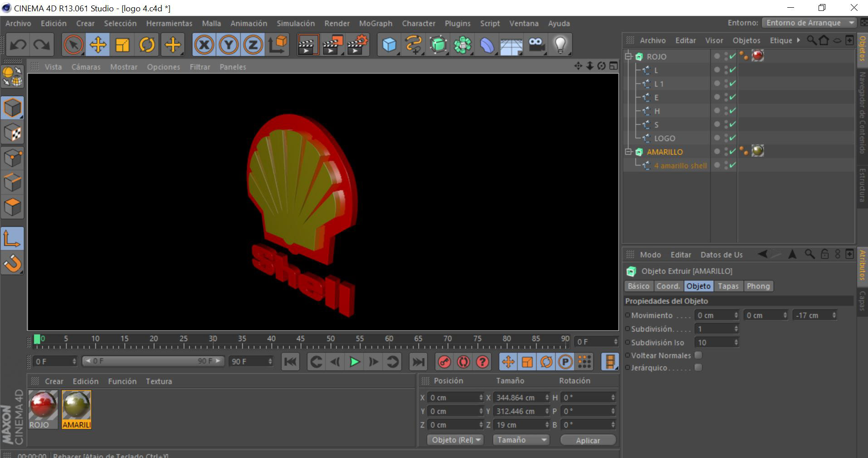Select the Live Selection tool

pyautogui.click(x=73, y=45)
